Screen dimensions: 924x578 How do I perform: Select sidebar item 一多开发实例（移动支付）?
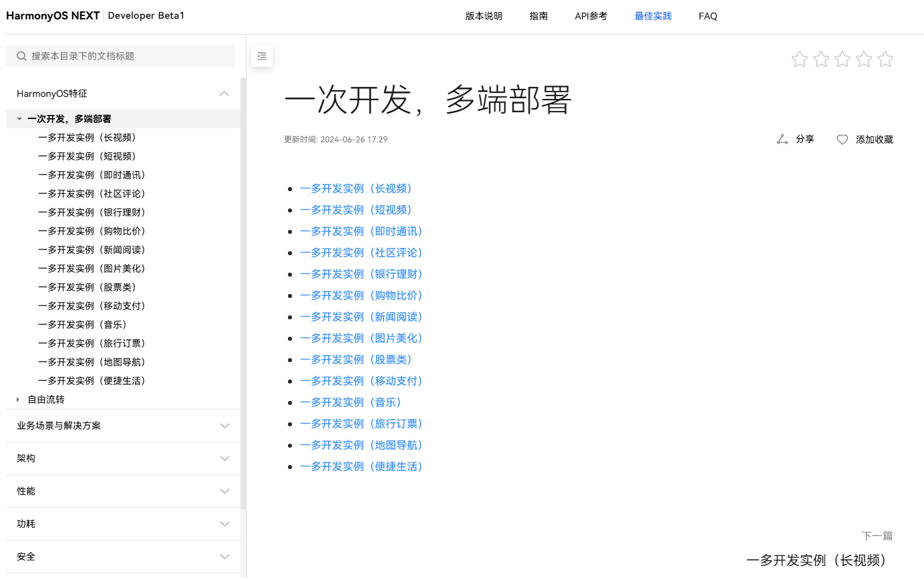[94, 306]
